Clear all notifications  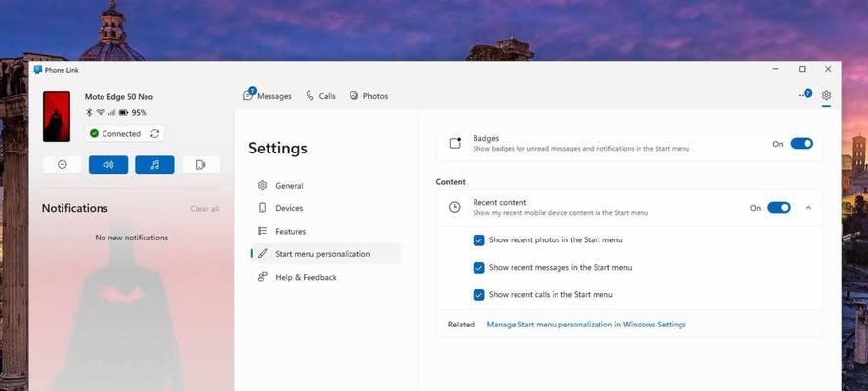coord(205,209)
